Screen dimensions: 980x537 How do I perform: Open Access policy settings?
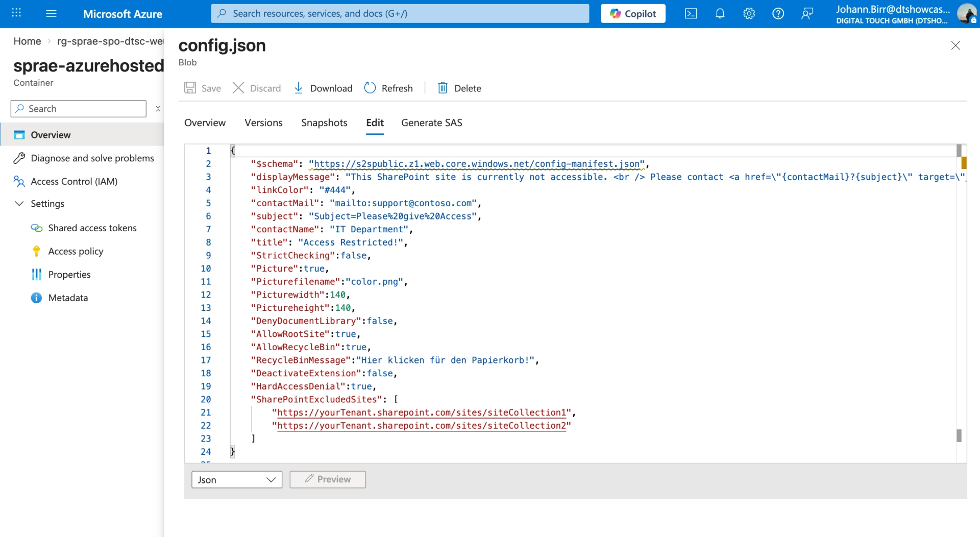click(x=76, y=251)
